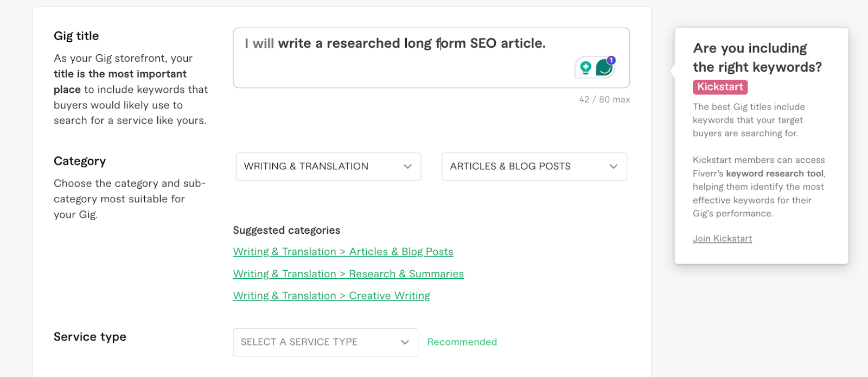Click the green Recommended label

(x=462, y=342)
